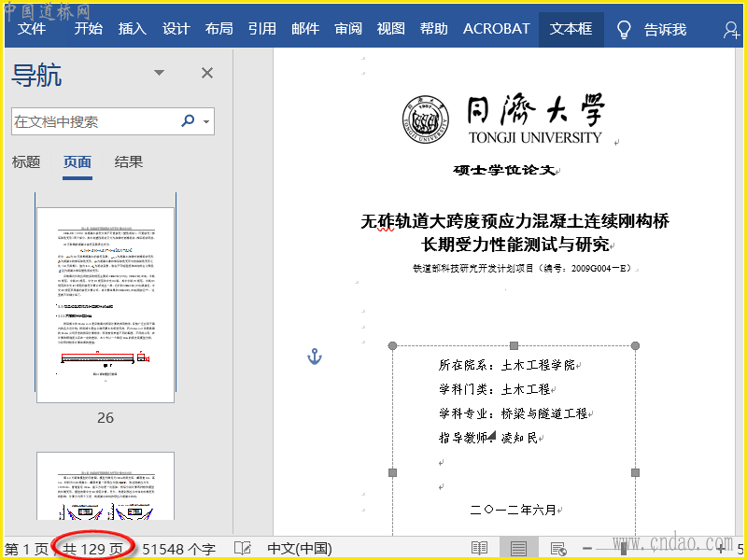Click the thesis title line 无砟轨道大跨度预应力混凝土连续刚构桥

[x=515, y=221]
